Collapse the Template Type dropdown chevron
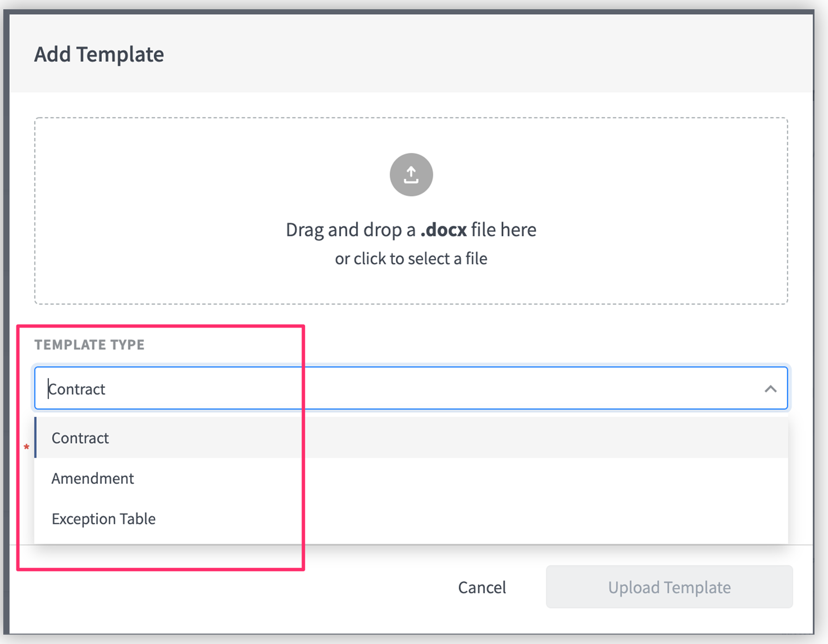This screenshot has height=644, width=828. click(x=770, y=389)
